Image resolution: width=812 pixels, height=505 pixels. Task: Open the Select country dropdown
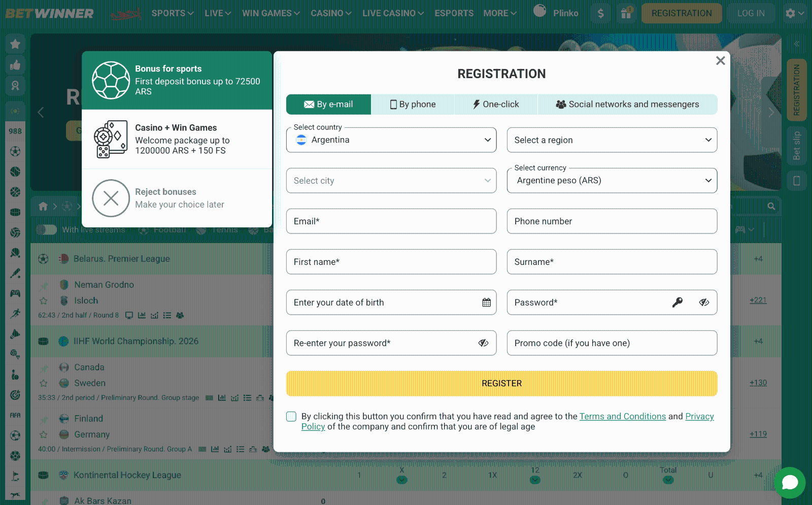(391, 140)
